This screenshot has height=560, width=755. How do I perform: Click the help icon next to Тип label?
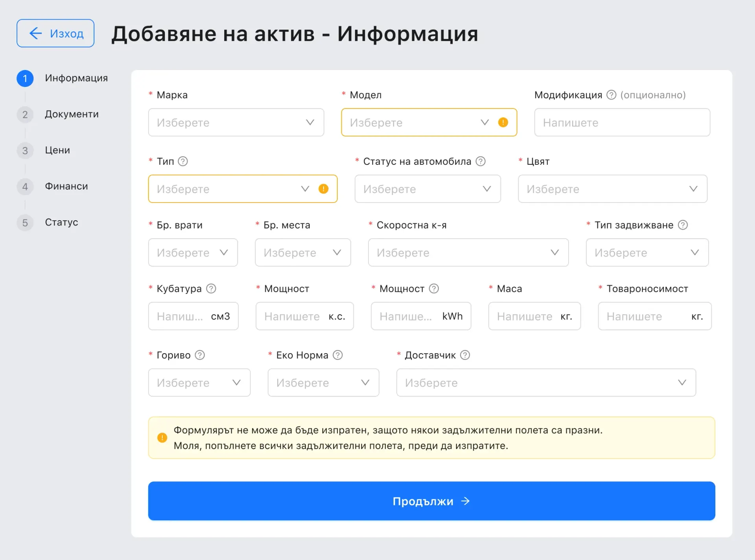183,161
